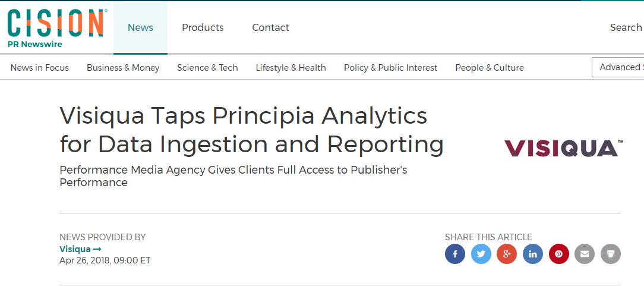
Task: Expand Business & Money category
Action: pos(123,68)
